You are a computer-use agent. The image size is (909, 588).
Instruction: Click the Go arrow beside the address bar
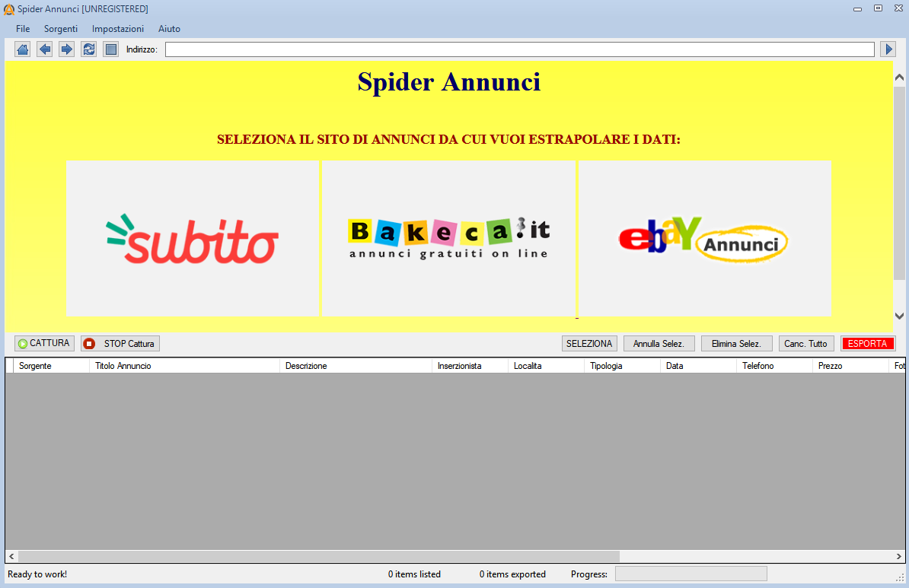click(x=888, y=49)
